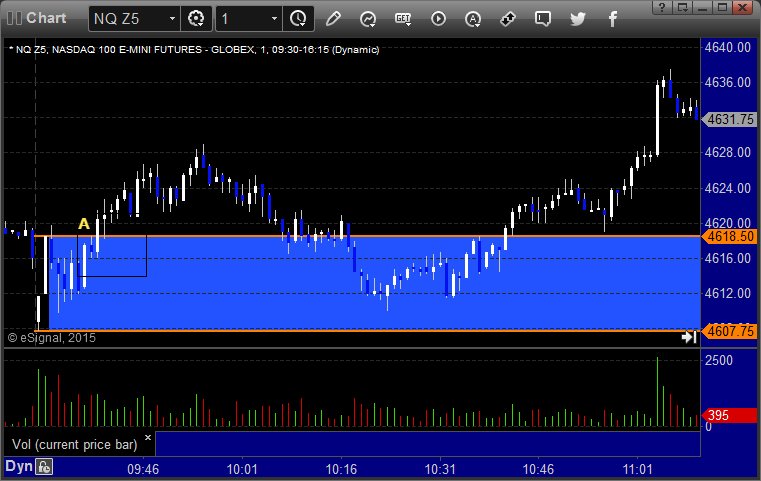Screen dimensions: 761x481
Task: Click the red 395 volume label
Action: coord(729,415)
